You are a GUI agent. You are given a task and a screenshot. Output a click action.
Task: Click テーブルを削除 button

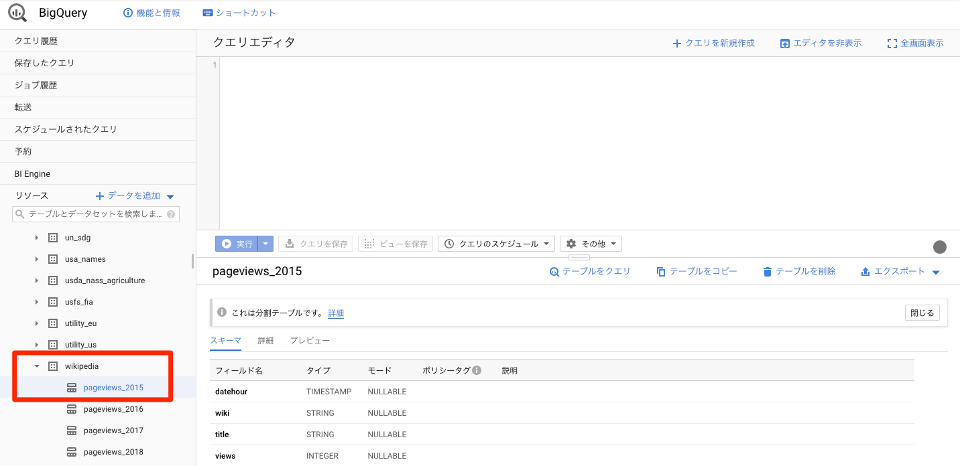799,271
